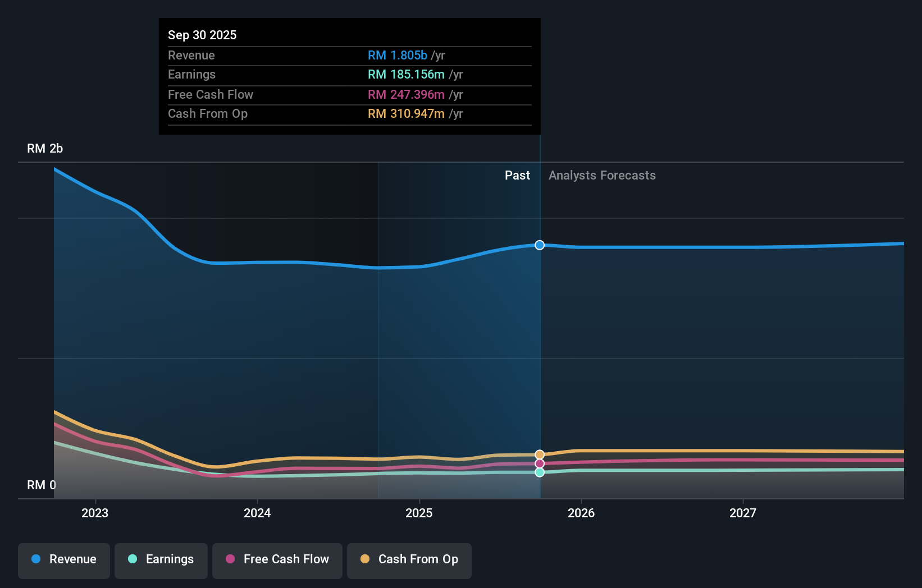Click the blue Revenue dot in legend
Screen dimensions: 922x588
point(35,559)
